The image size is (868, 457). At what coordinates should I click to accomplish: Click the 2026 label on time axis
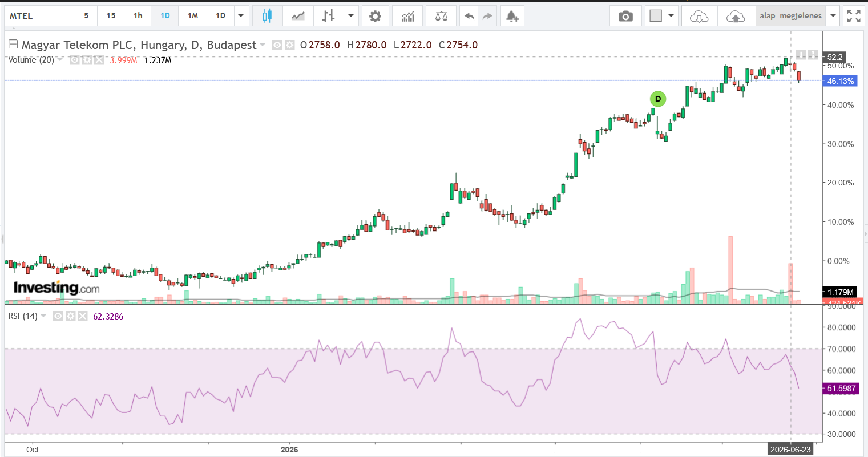(x=289, y=450)
